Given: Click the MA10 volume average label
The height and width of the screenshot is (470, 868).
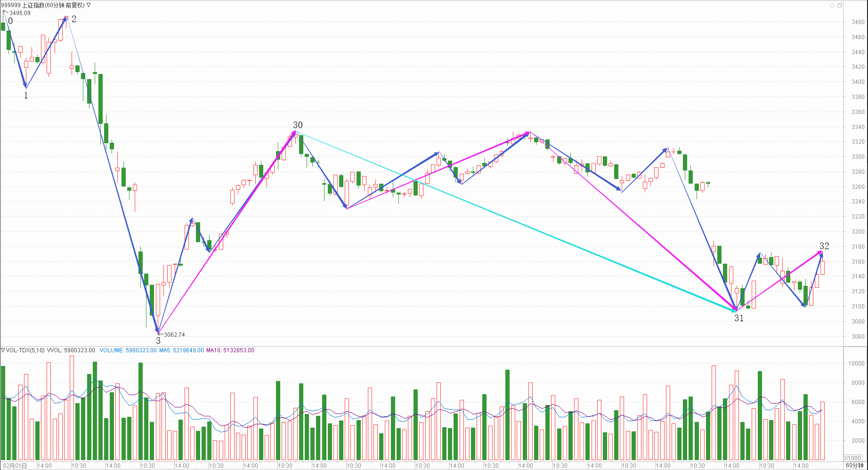Looking at the screenshot, I should [230, 350].
